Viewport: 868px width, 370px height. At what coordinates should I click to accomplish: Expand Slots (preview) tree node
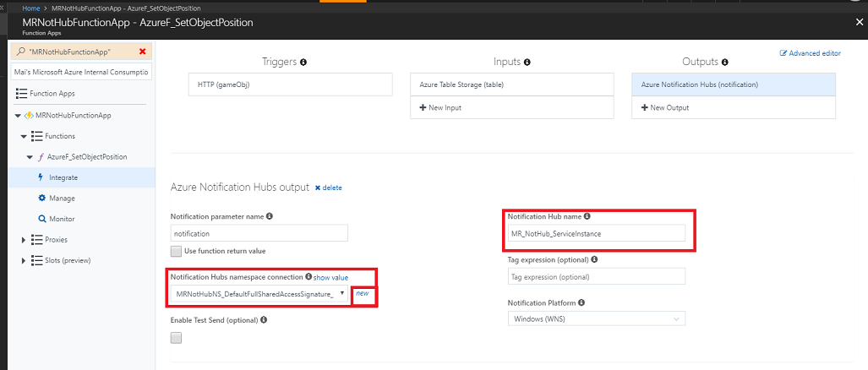(24, 260)
